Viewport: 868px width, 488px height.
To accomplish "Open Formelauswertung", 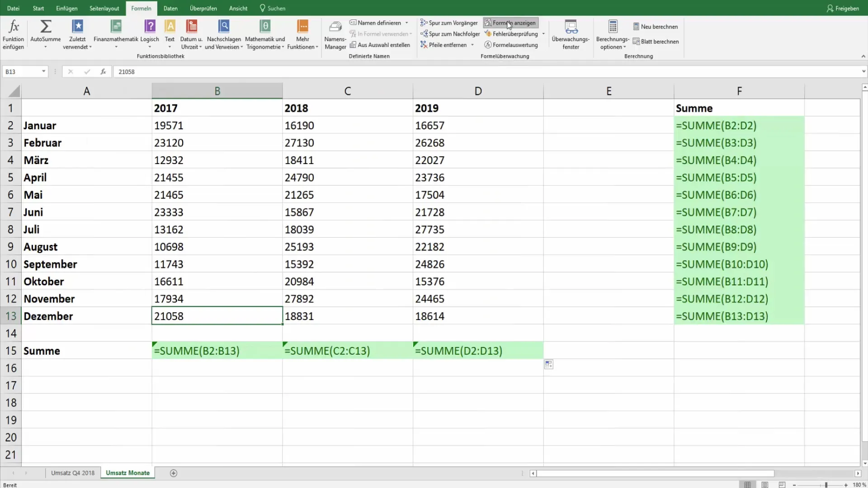I will pyautogui.click(x=511, y=45).
